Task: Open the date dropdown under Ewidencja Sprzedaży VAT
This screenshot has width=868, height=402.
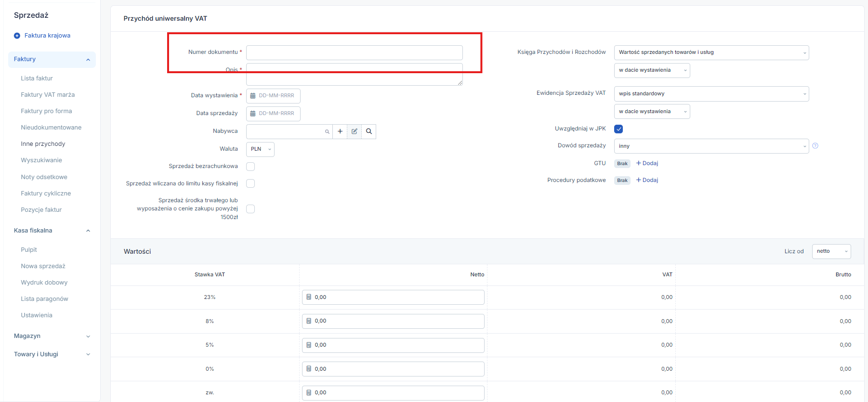Action: [652, 112]
